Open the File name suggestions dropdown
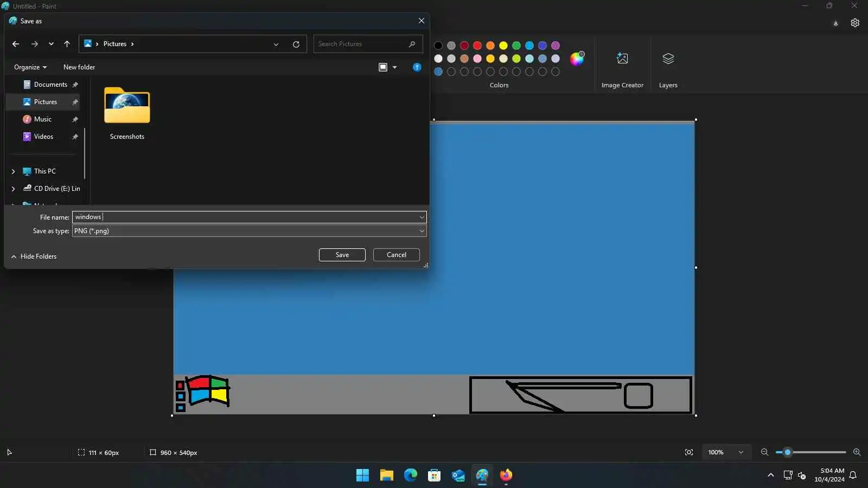 click(x=422, y=217)
